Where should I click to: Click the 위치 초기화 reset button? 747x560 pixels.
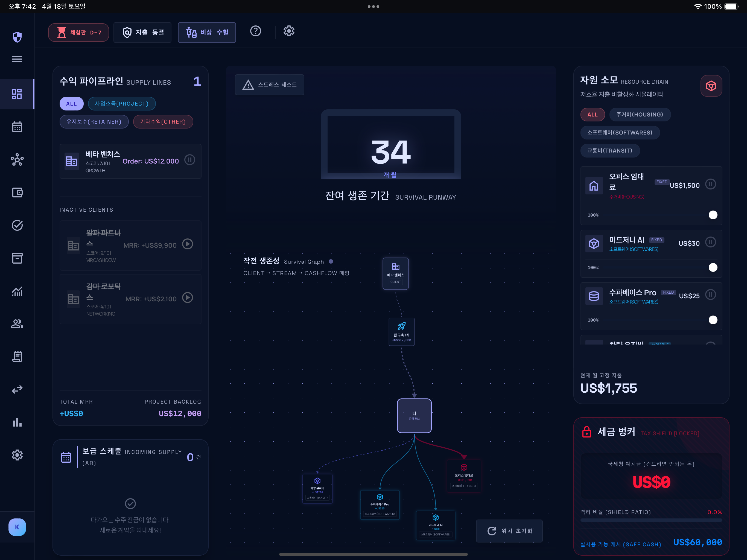coord(509,531)
